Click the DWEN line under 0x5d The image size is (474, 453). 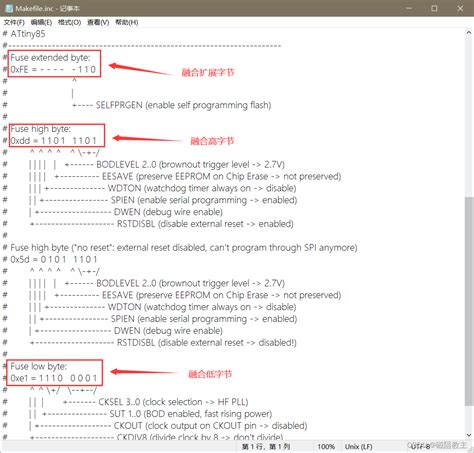[129, 331]
